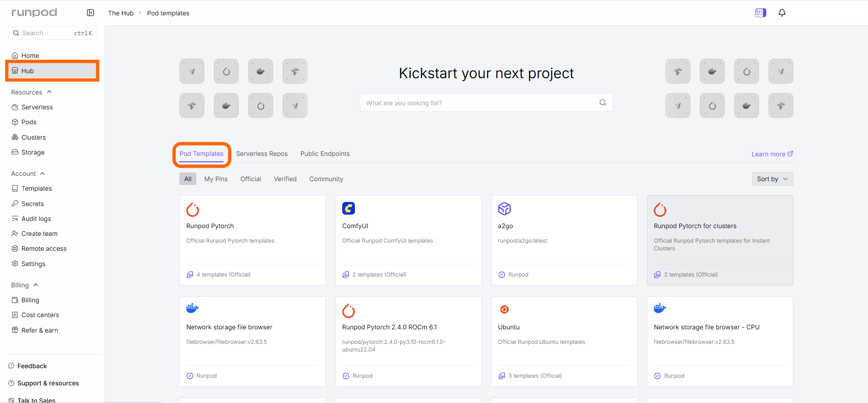Click the Billing wallet icon
Screen dimensions: 868x403
(x=15, y=300)
